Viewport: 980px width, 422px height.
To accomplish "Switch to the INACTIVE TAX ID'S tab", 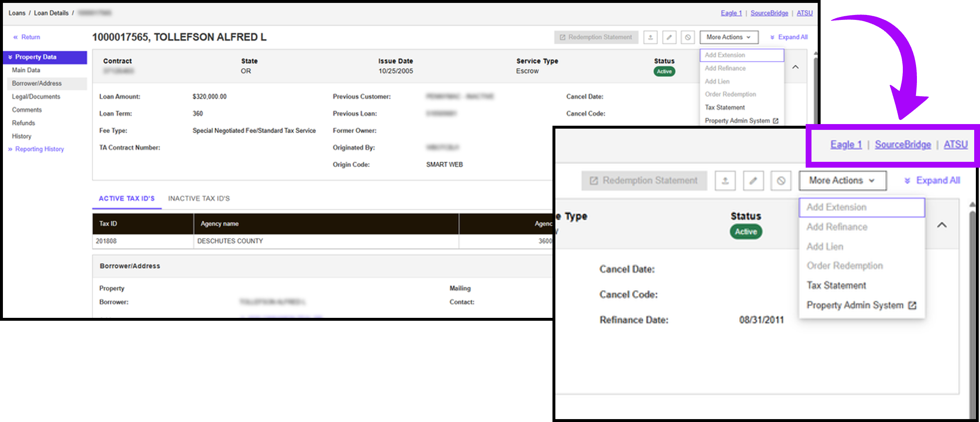I will click(x=199, y=199).
